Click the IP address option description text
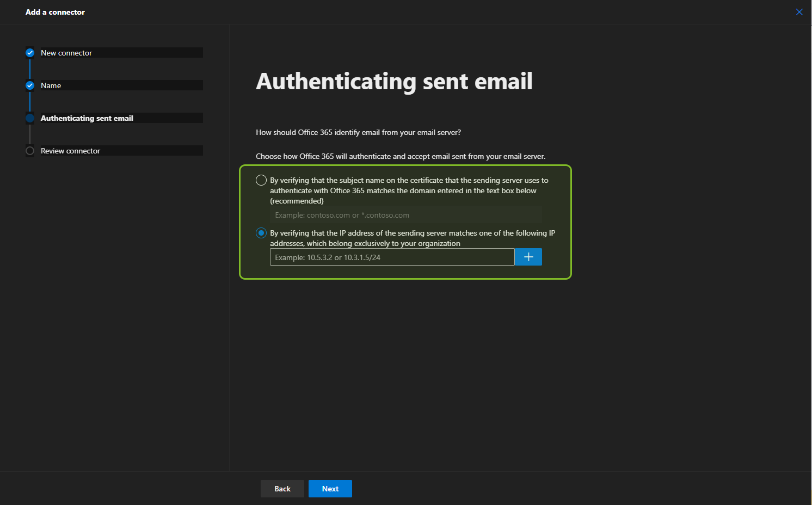Viewport: 812px width, 505px height. tap(413, 238)
